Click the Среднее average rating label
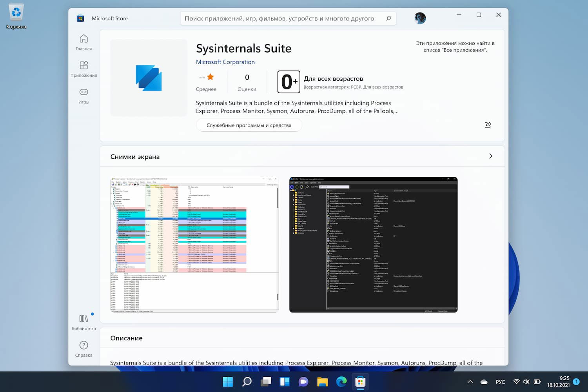This screenshot has height=392, width=588. [x=206, y=89]
